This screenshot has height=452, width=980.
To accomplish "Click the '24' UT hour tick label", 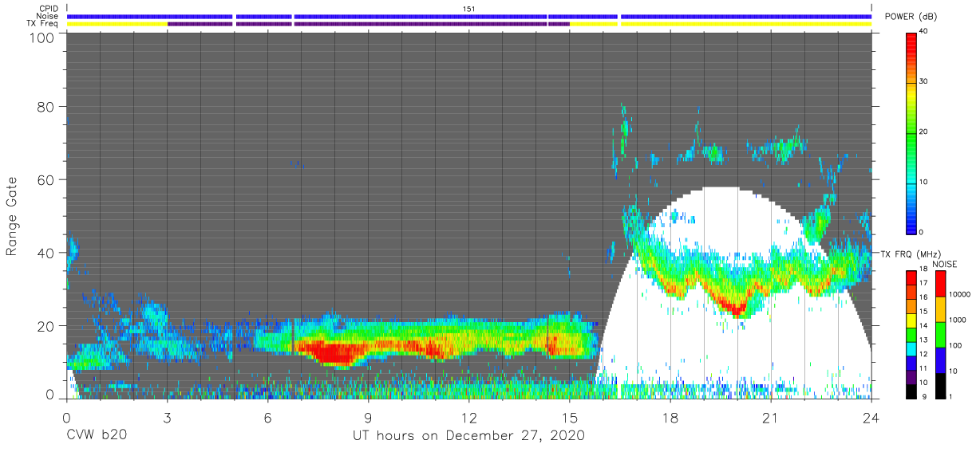I will click(x=871, y=417).
